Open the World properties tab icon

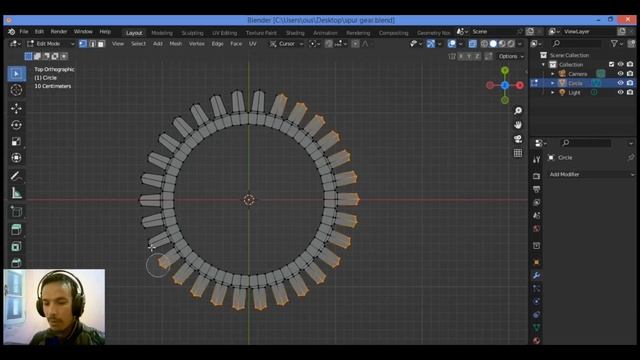536,229
